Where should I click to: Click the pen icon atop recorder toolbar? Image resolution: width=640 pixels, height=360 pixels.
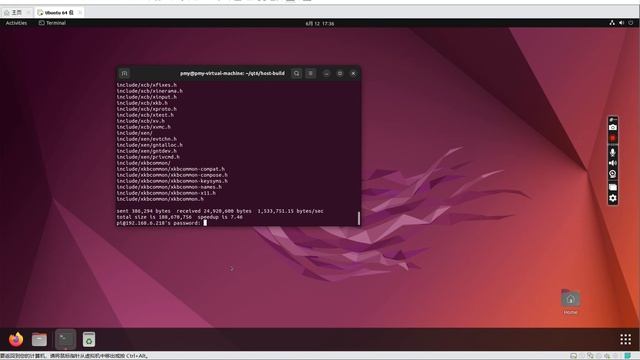(x=613, y=120)
